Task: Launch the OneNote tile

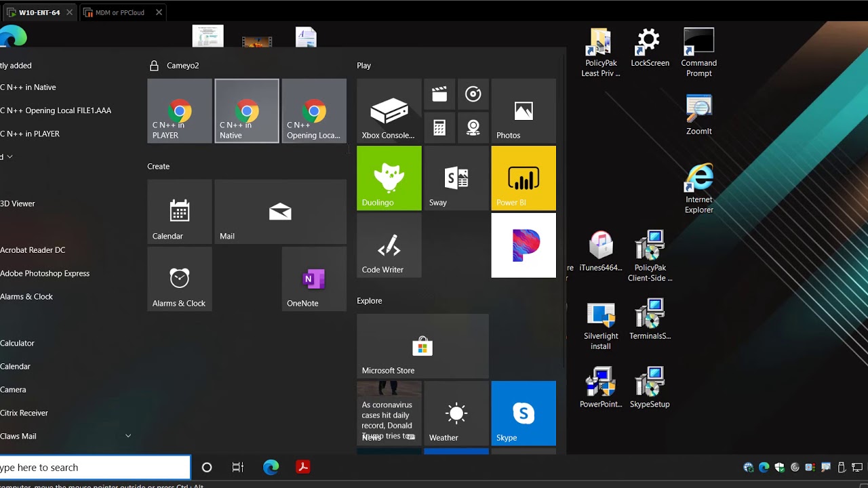Action: (314, 279)
